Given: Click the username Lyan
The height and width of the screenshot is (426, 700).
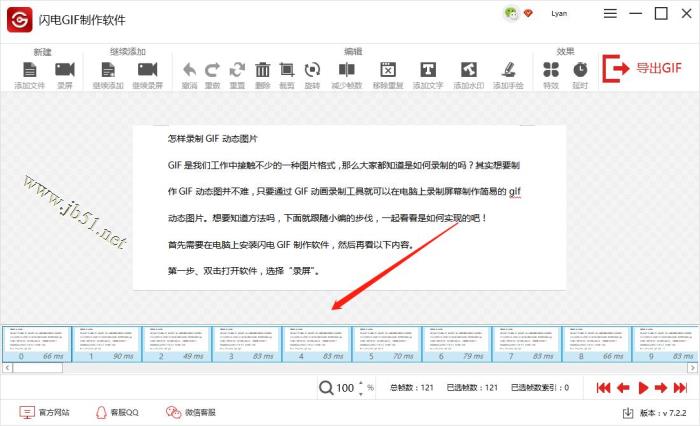Looking at the screenshot, I should click(x=559, y=13).
